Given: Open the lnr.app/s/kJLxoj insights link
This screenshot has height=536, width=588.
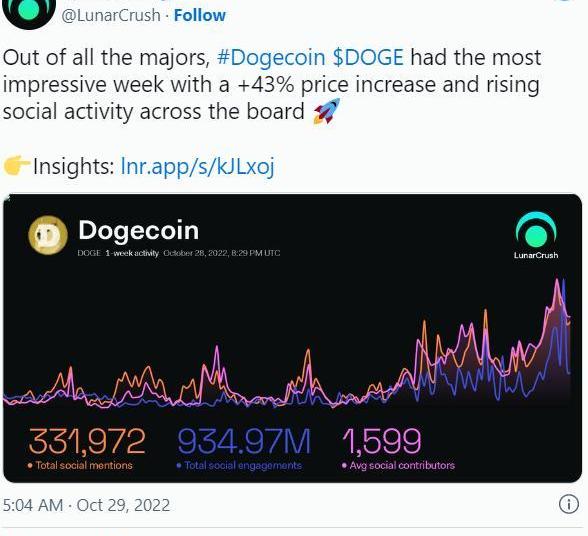Looking at the screenshot, I should [197, 166].
